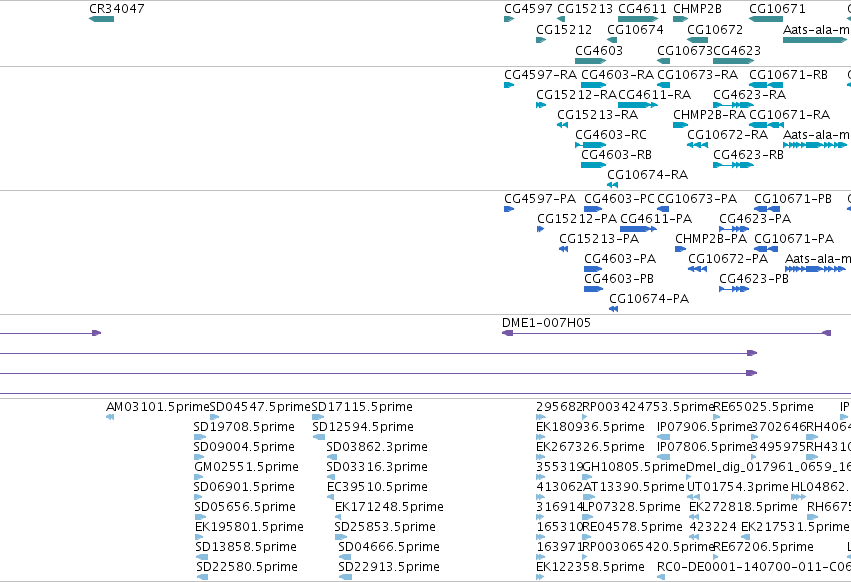Open the CG10671-RA transcript label
The image size is (851, 582).
pos(790,115)
